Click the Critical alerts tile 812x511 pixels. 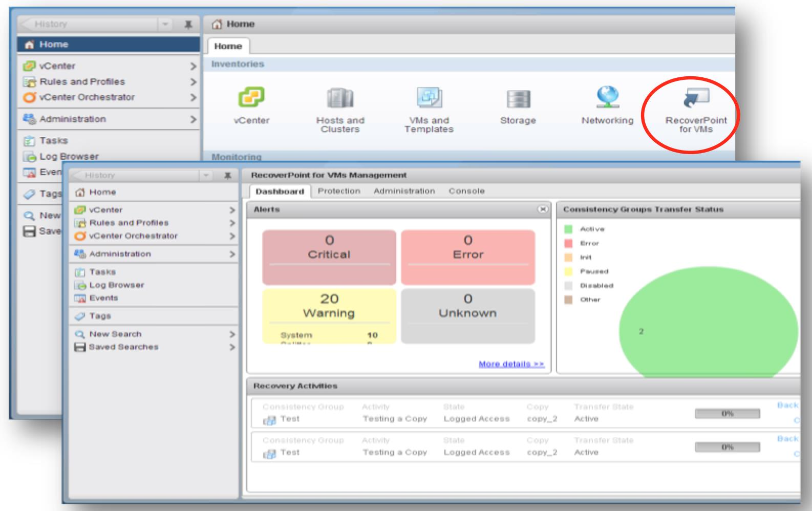point(329,257)
